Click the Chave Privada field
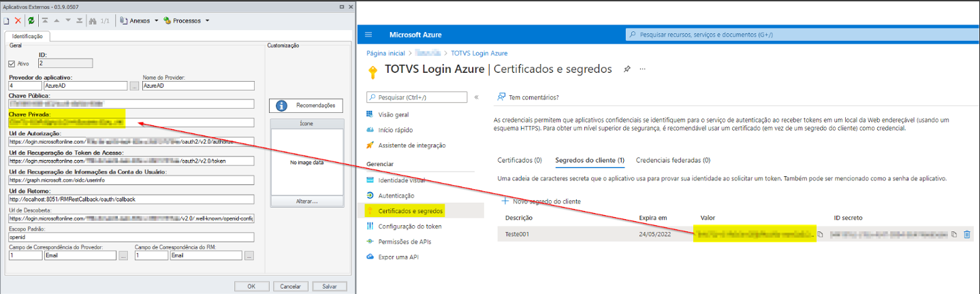Viewport: 980px width, 294px height. point(131,122)
